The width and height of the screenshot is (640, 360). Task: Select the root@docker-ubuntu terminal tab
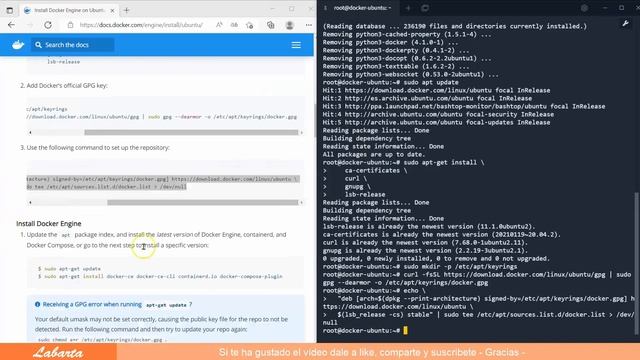point(362,8)
